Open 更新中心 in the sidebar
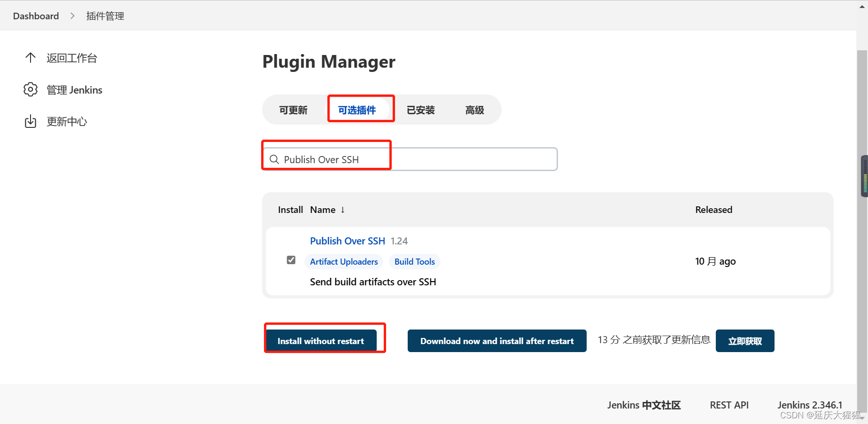Image resolution: width=868 pixels, height=424 pixels. [x=67, y=122]
